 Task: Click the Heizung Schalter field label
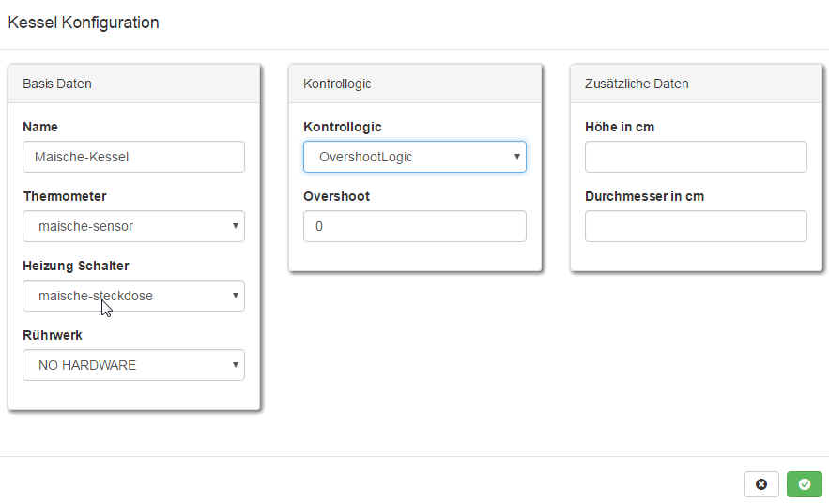click(76, 266)
